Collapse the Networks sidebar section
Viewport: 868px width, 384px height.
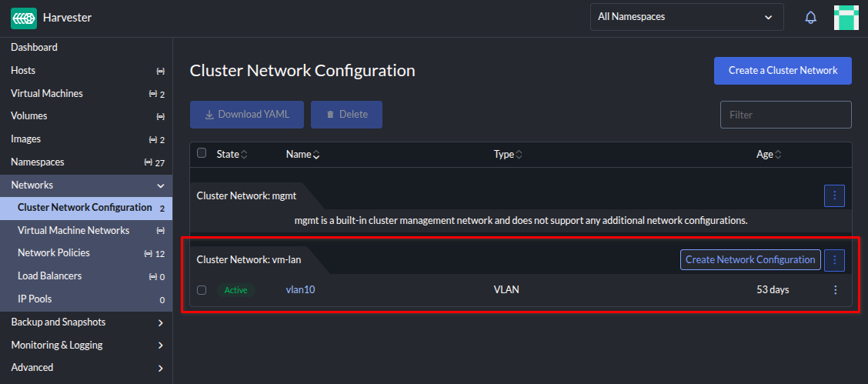[x=161, y=185]
